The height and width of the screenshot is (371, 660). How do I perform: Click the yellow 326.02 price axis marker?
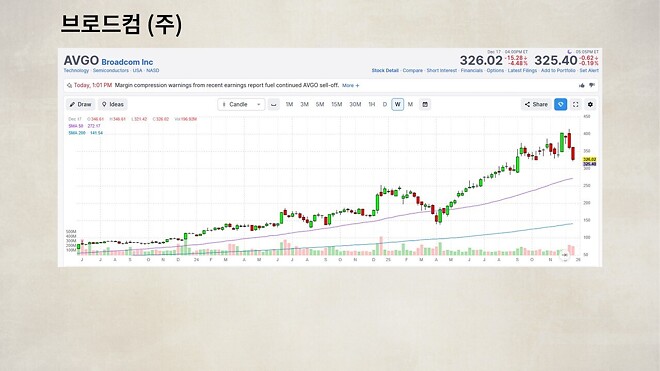[x=589, y=159]
